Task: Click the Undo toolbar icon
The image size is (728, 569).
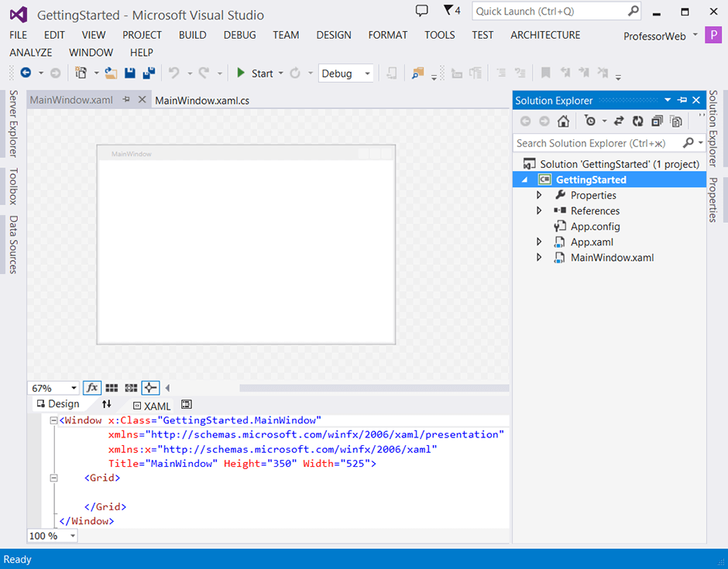Action: tap(174, 73)
